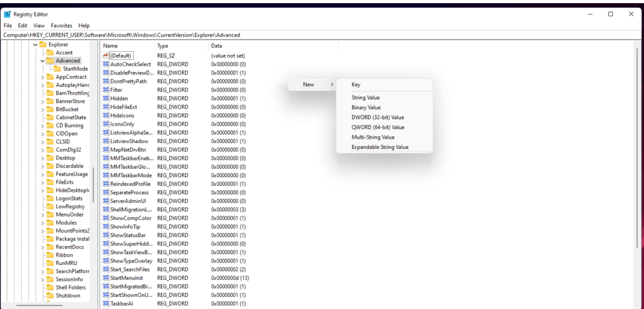Click the tree pane vertical scrollbar
Viewport: 644px width, 309px height.
93,183
